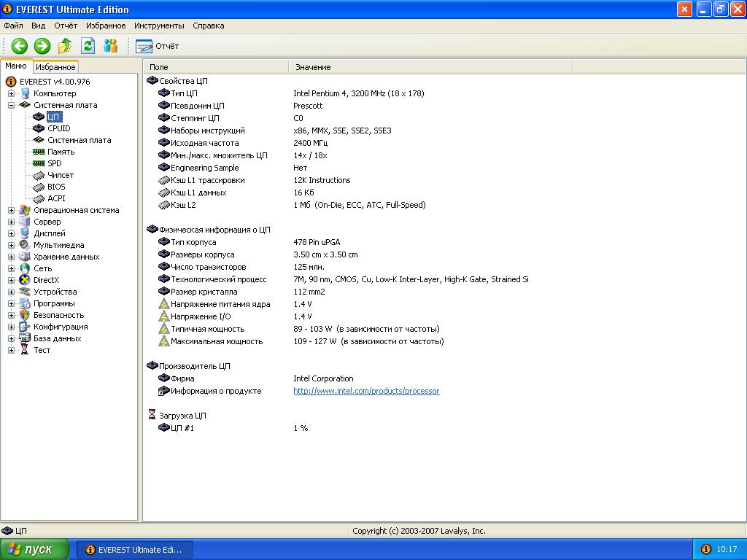Screen dimensions: 747x560
Task: Click the Значение column header
Action: [313, 67]
